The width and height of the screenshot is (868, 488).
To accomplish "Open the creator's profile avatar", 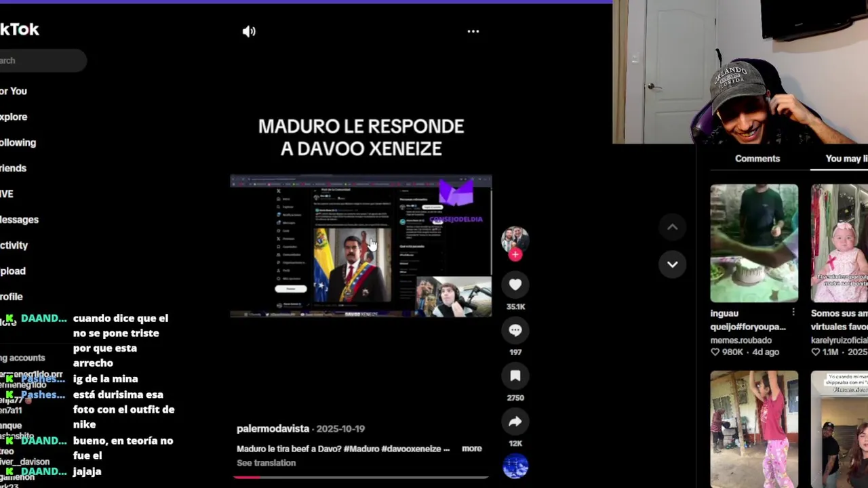I will coord(515,239).
